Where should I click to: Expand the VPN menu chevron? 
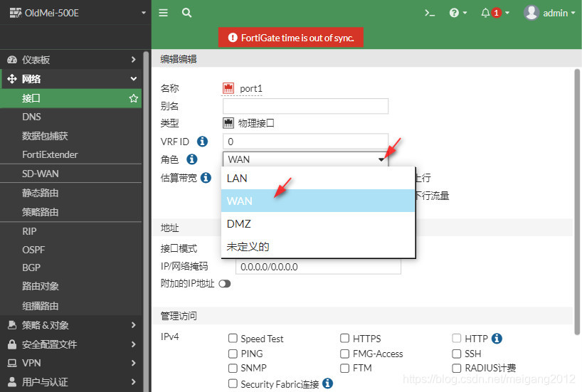pos(133,363)
